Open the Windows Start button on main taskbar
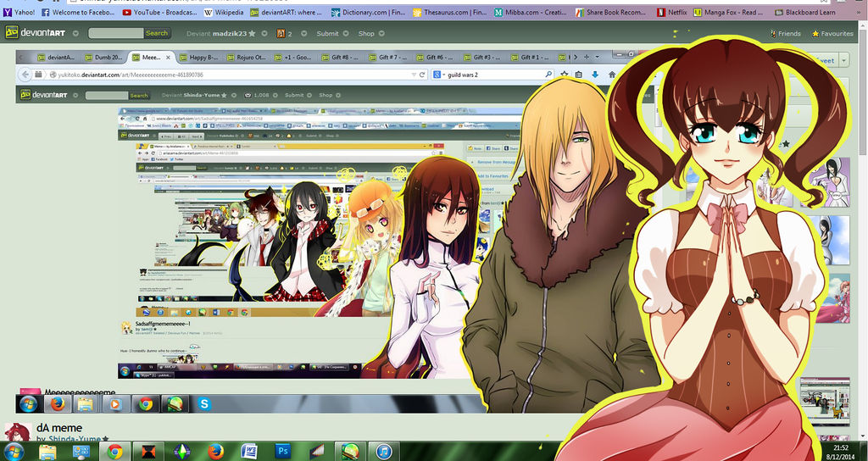Image resolution: width=868 pixels, height=461 pixels. click(14, 452)
